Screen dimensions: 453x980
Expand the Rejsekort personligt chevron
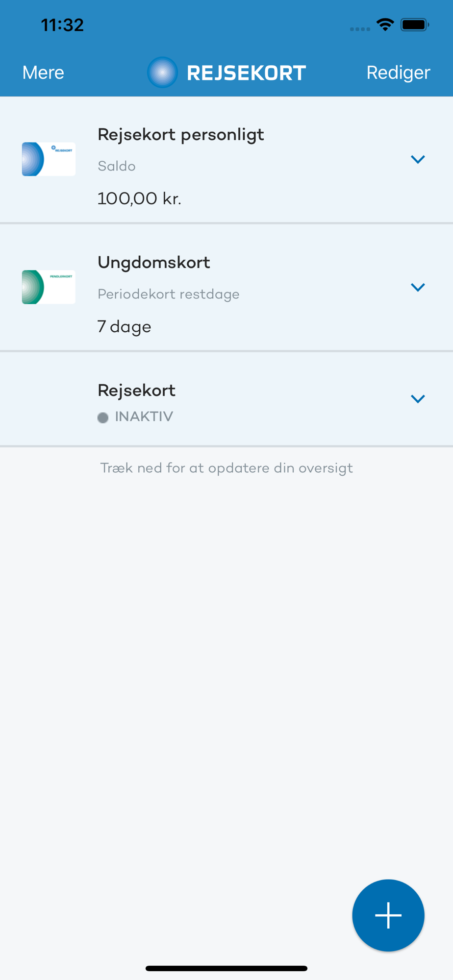(418, 159)
